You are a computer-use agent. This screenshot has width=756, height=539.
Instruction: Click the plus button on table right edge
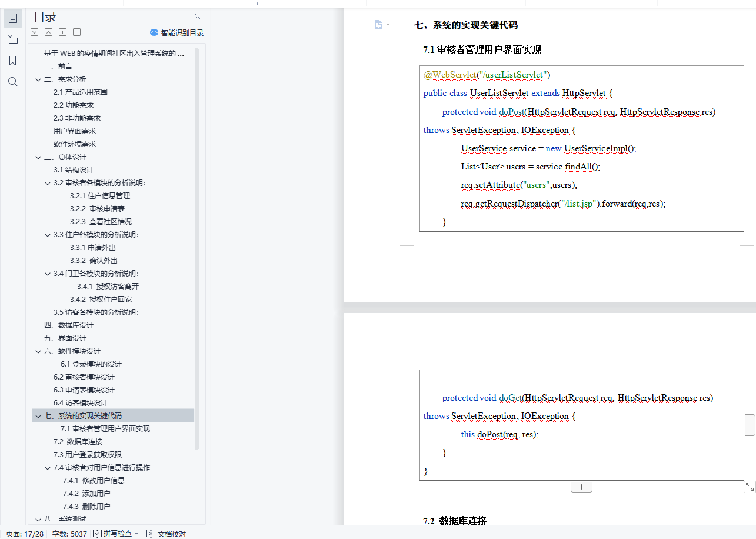(x=750, y=424)
